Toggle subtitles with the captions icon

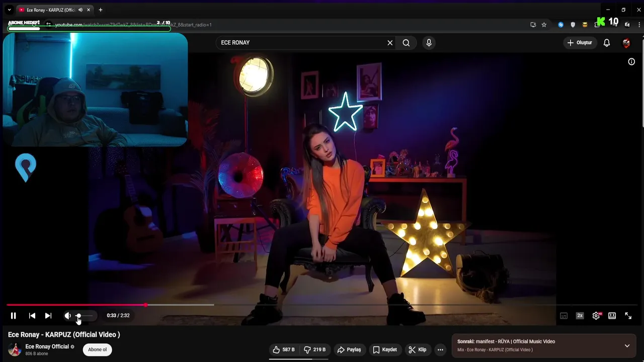[x=564, y=316]
